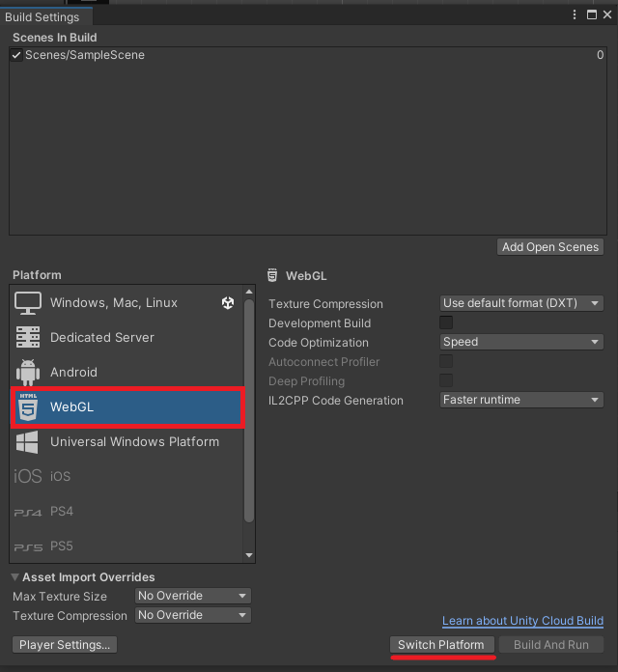This screenshot has width=618, height=672.
Task: Click the Development Build label
Action: point(320,323)
